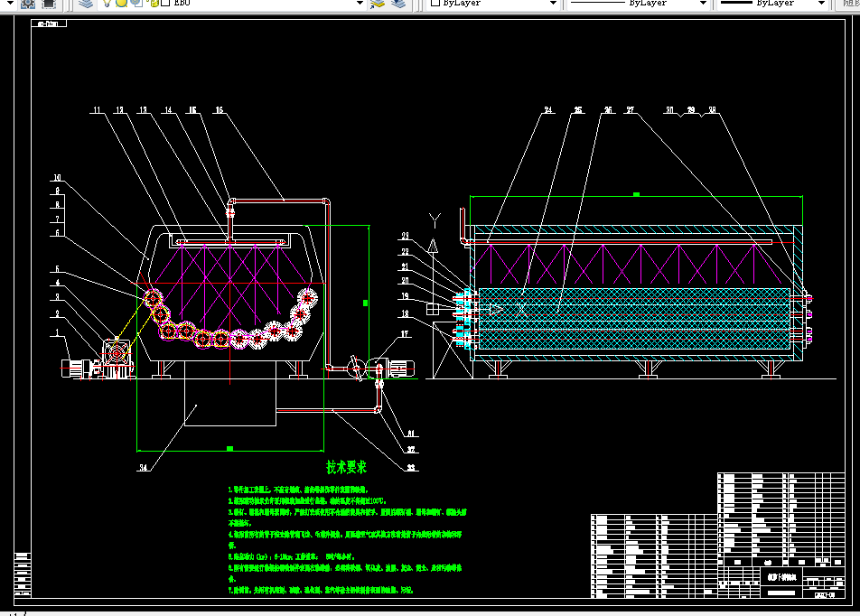
Task: Open the color control ByLayer dropdown
Action: tap(553, 4)
